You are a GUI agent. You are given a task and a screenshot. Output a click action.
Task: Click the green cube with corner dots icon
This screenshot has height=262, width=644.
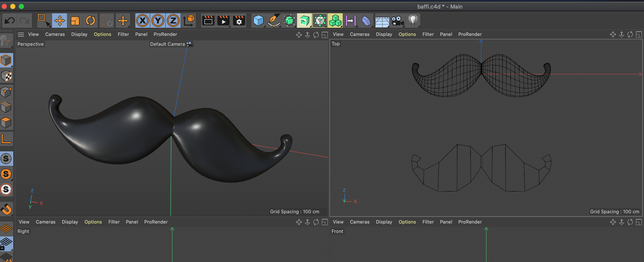320,21
